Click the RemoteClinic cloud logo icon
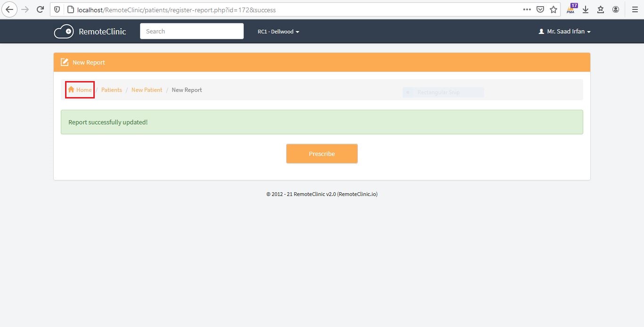Image resolution: width=644 pixels, height=327 pixels. 64,32
